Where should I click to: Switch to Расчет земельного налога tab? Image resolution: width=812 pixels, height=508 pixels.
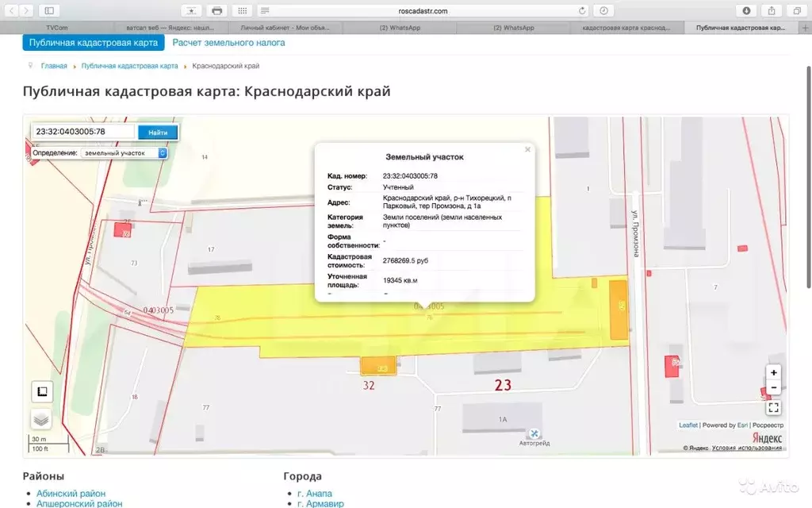pos(228,43)
